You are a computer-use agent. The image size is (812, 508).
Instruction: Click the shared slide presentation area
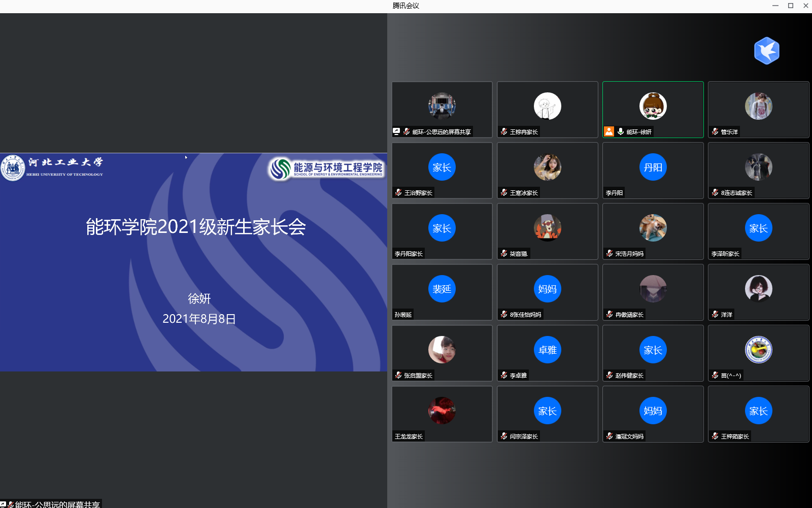193,262
